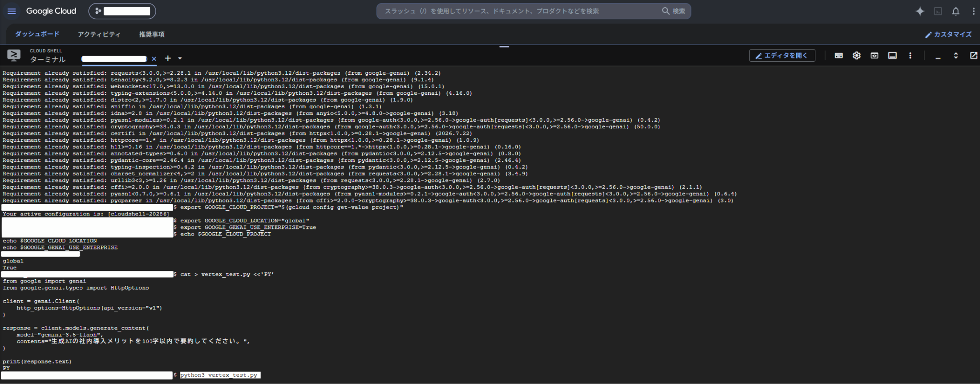Click the 'export GOOGLE_GENAI_USE_ENTERPRISE=True' line
The image size is (980, 384).
click(x=248, y=227)
